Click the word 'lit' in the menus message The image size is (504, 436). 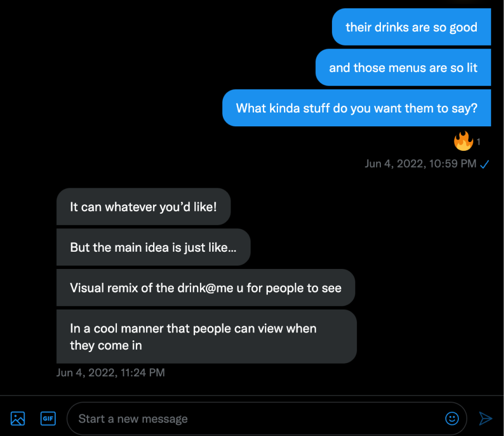tap(469, 68)
